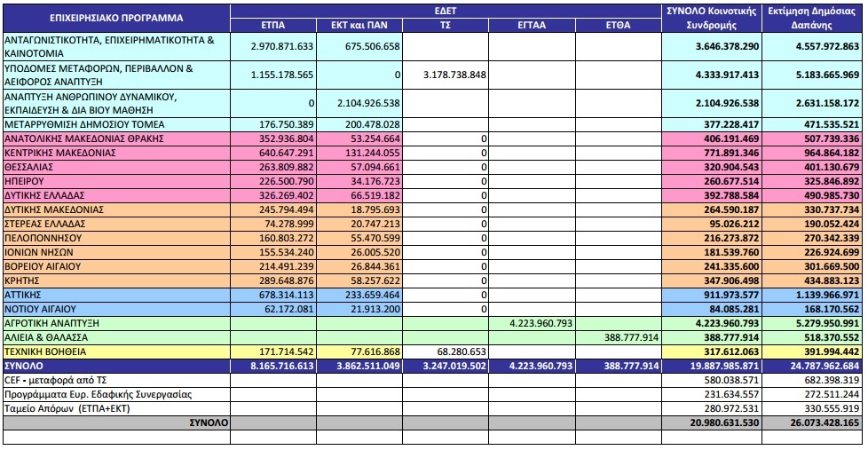Click the ΕΠΙΧΕΙΡΗΣΙΑΚΟ ΠΡΟΓΡΑΜΜΑ header cell

(x=116, y=18)
